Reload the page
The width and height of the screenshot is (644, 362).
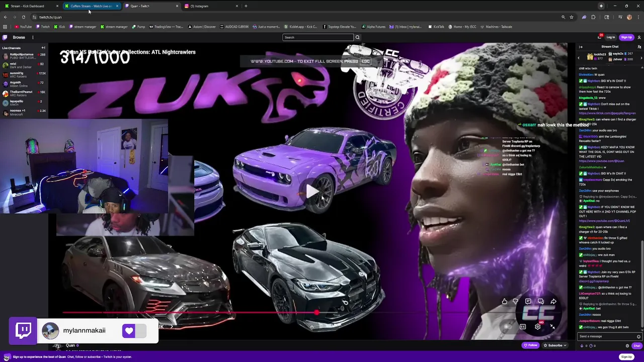[x=23, y=17]
